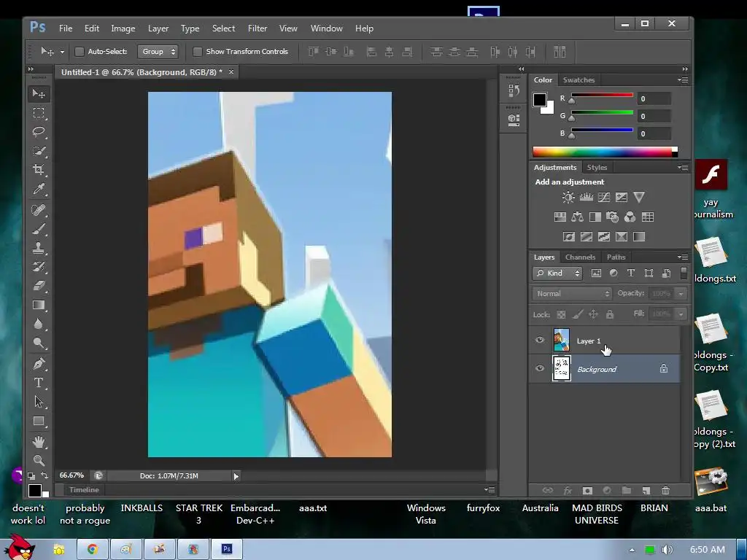
Task: Select the Horizontal Type tool
Action: [x=39, y=383]
